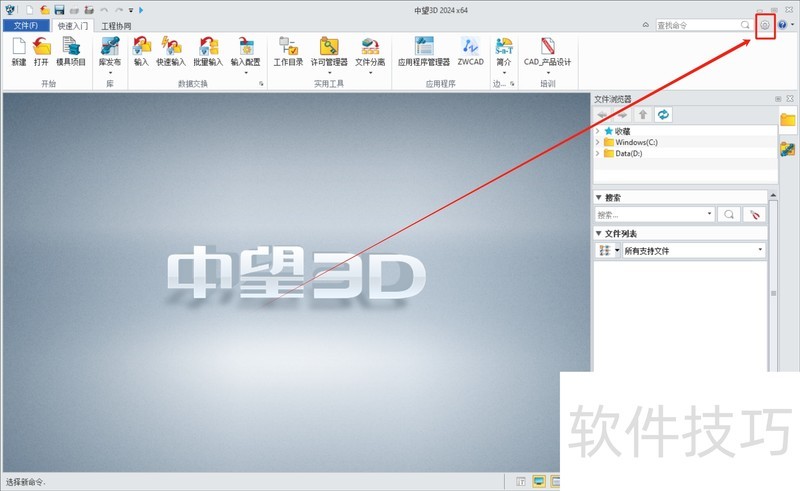Click the blue play arrow in quick access toolbar
The height and width of the screenshot is (491, 800).
click(x=141, y=10)
